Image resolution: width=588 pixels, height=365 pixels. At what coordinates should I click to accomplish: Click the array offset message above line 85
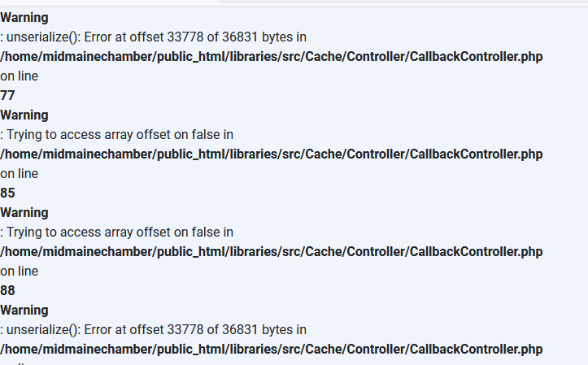tap(116, 134)
